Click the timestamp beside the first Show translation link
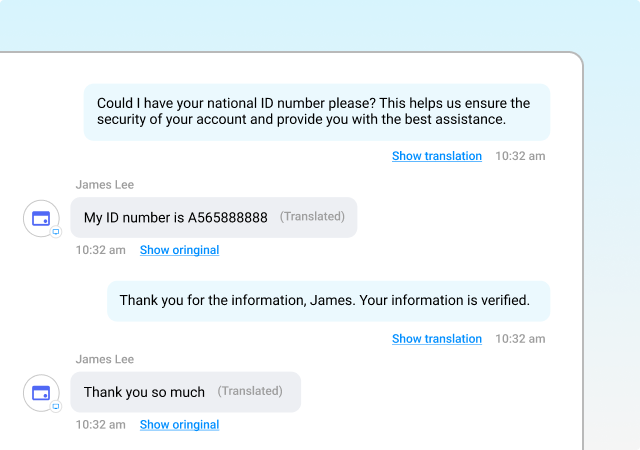 520,156
